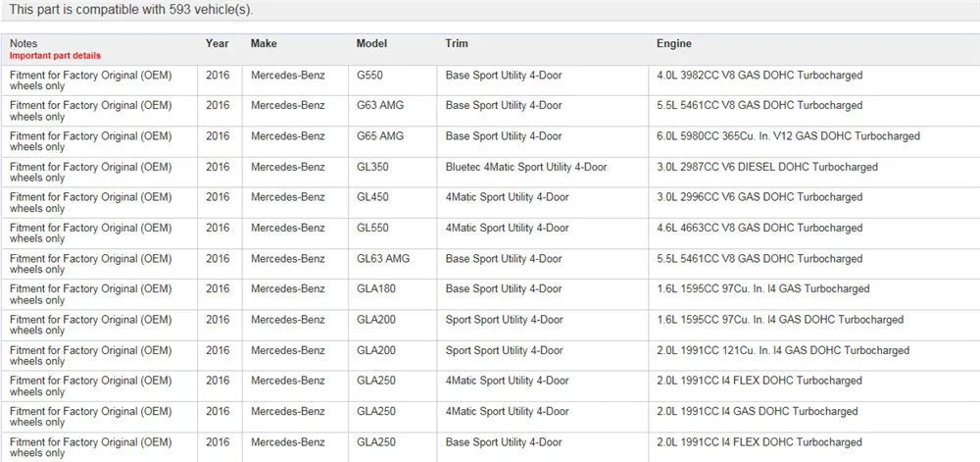980x462 pixels.
Task: Click Mercedes-Benz make in the GL350 row
Action: click(x=288, y=167)
